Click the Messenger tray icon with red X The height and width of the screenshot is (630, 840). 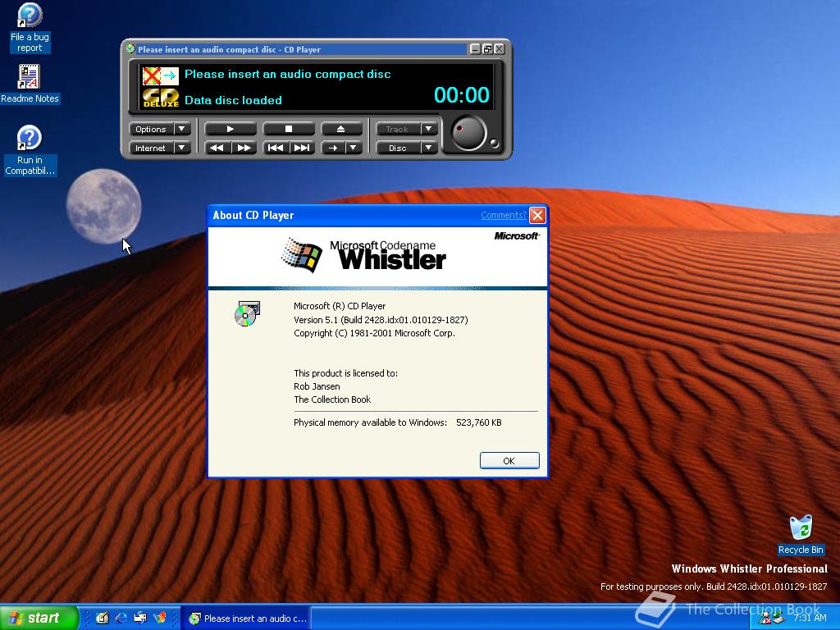click(765, 619)
